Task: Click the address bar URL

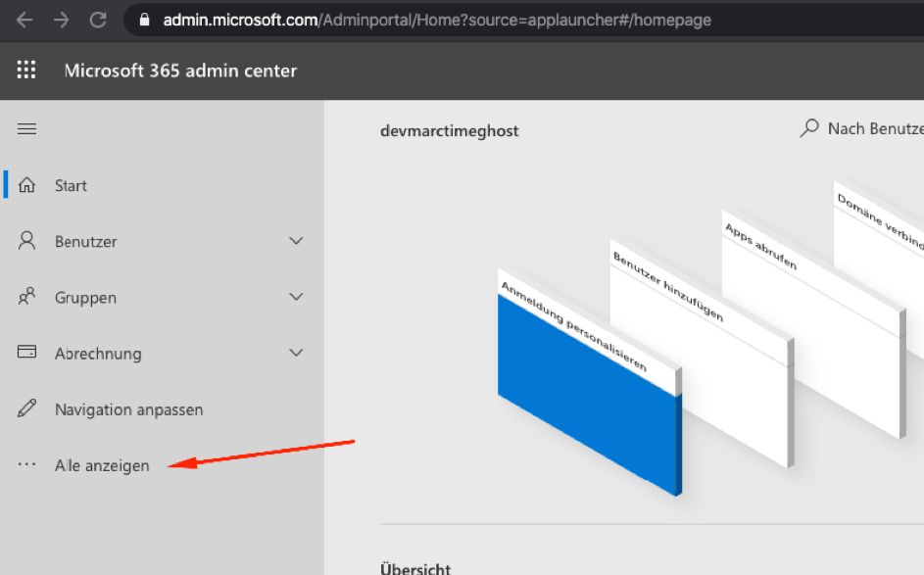Action: pos(437,20)
